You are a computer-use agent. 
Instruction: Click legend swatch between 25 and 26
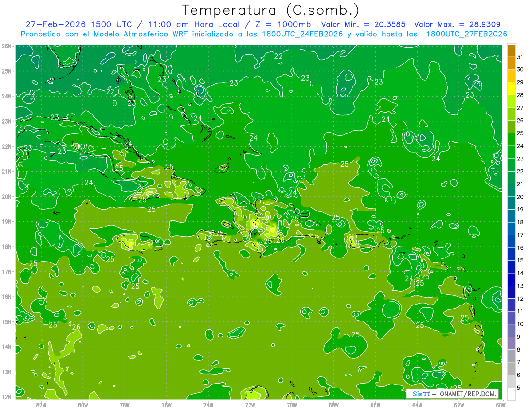tap(511, 127)
